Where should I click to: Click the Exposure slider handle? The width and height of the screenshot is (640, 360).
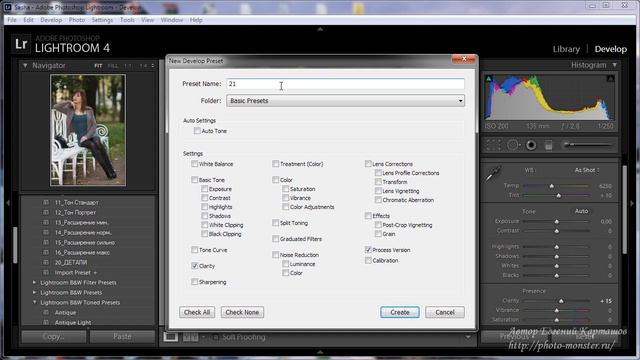(x=556, y=221)
